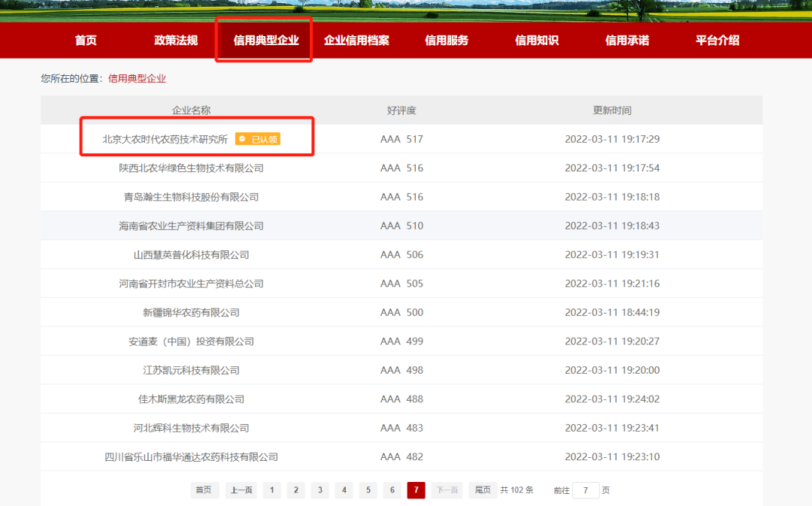Open 江苏凯元科技有限公司 entry
The image size is (812, 506).
tap(191, 371)
